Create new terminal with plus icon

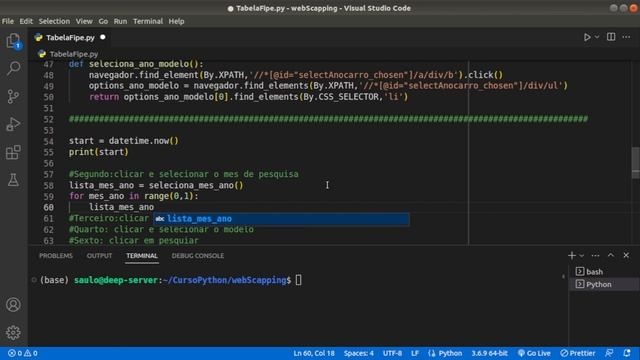tap(571, 256)
